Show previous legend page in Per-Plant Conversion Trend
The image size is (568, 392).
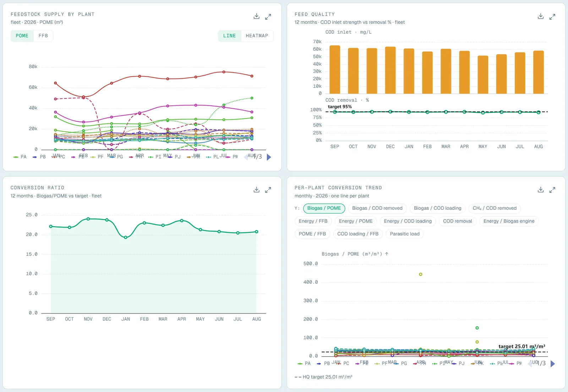tap(530, 363)
